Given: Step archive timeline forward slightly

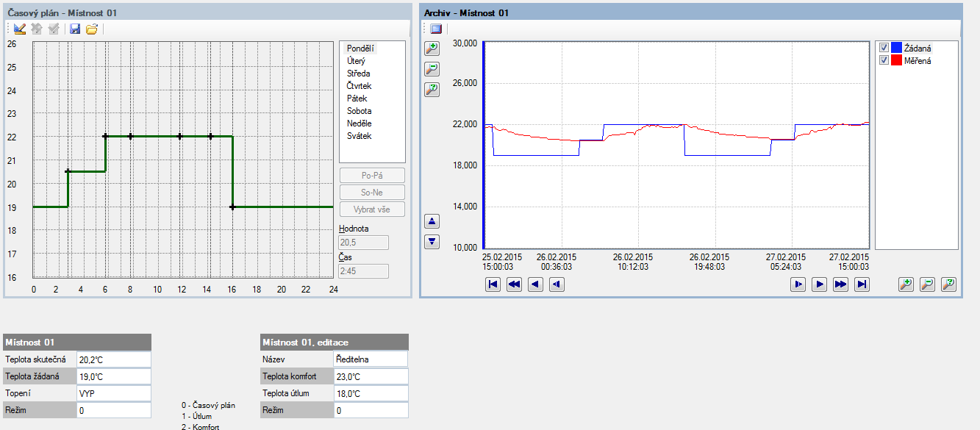Looking at the screenshot, I should click(798, 284).
